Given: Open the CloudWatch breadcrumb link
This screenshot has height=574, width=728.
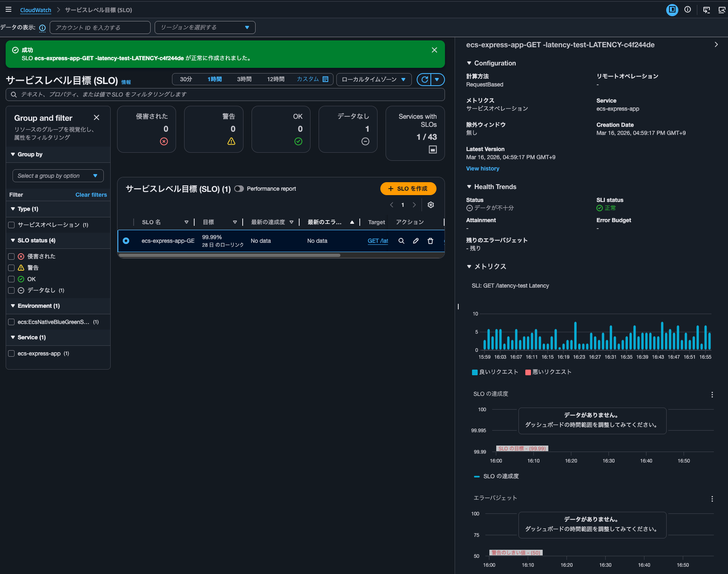Looking at the screenshot, I should pos(36,10).
